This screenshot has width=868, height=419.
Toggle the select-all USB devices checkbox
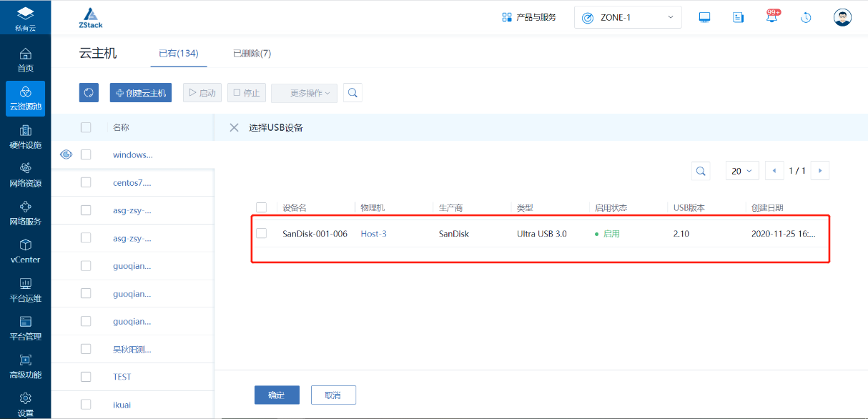[x=262, y=207]
